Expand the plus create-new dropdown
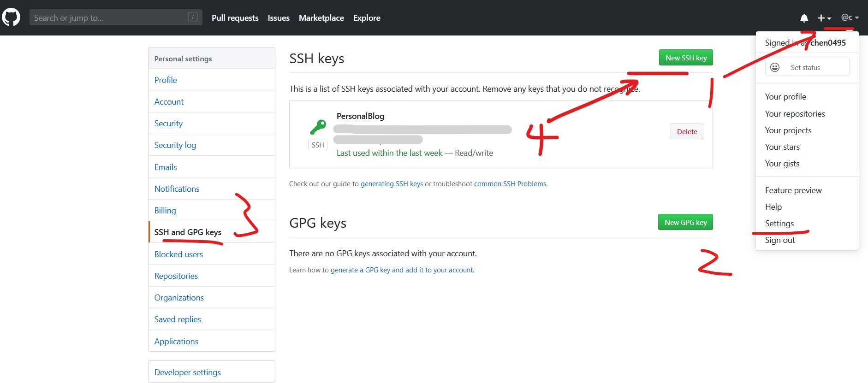 click(x=824, y=18)
